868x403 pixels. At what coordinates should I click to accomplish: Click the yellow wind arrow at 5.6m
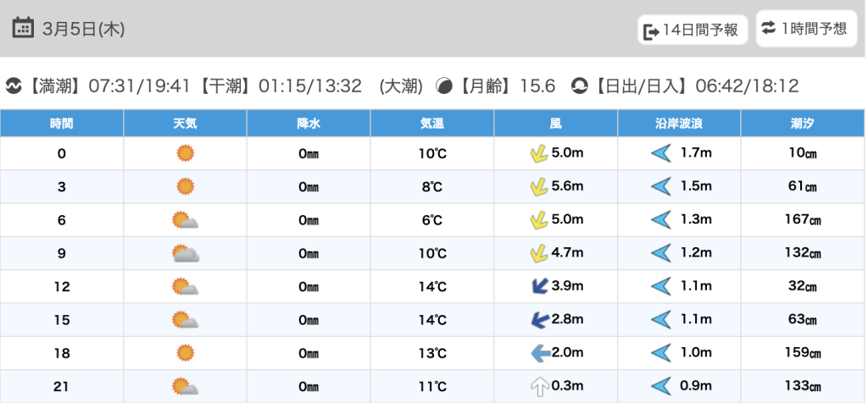pos(537,187)
